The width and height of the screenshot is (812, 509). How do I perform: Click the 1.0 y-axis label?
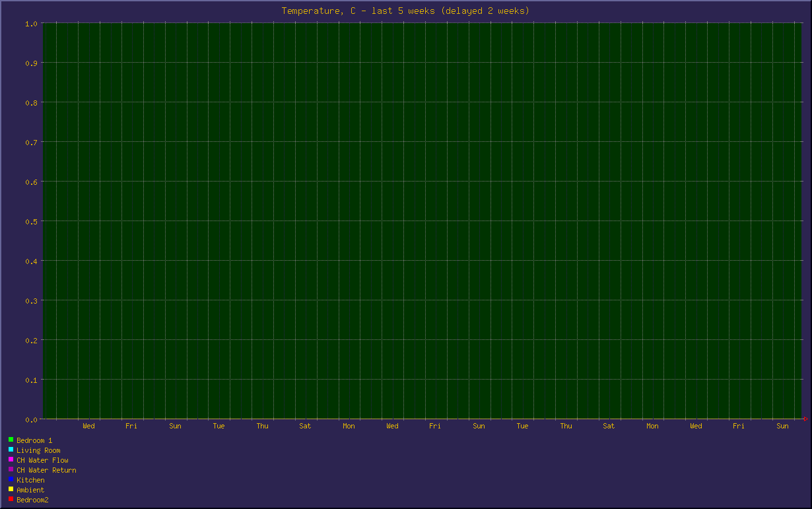point(30,23)
